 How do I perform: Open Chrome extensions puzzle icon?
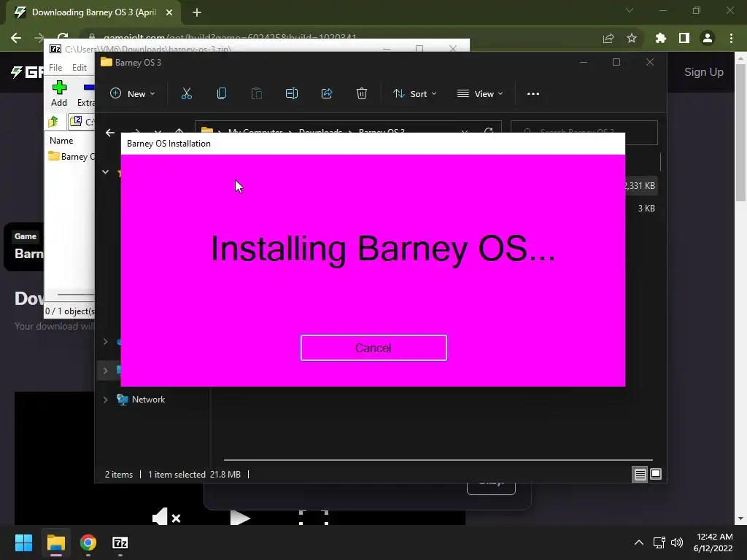(661, 38)
